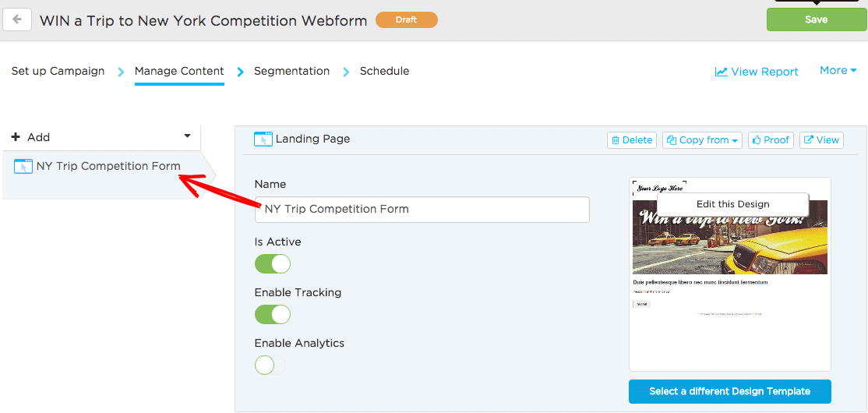This screenshot has height=413, width=868.
Task: Switch to the Schedule step
Action: 384,71
